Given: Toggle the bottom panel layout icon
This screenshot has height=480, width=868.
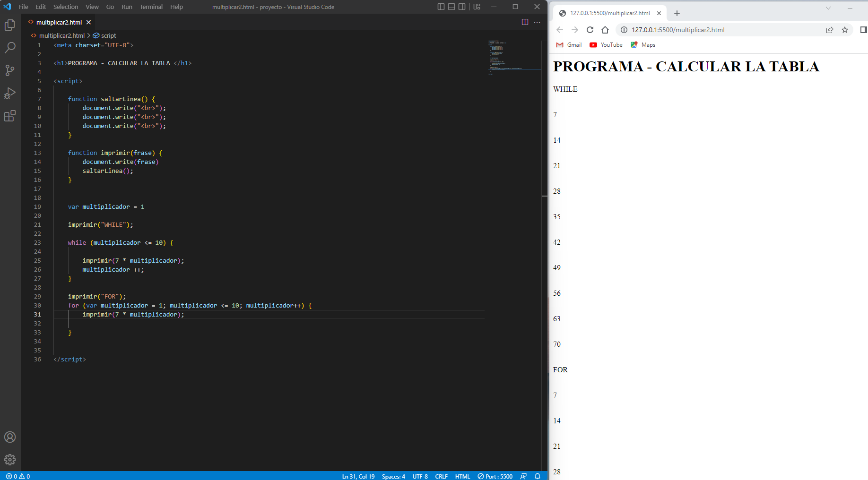Looking at the screenshot, I should click(451, 7).
